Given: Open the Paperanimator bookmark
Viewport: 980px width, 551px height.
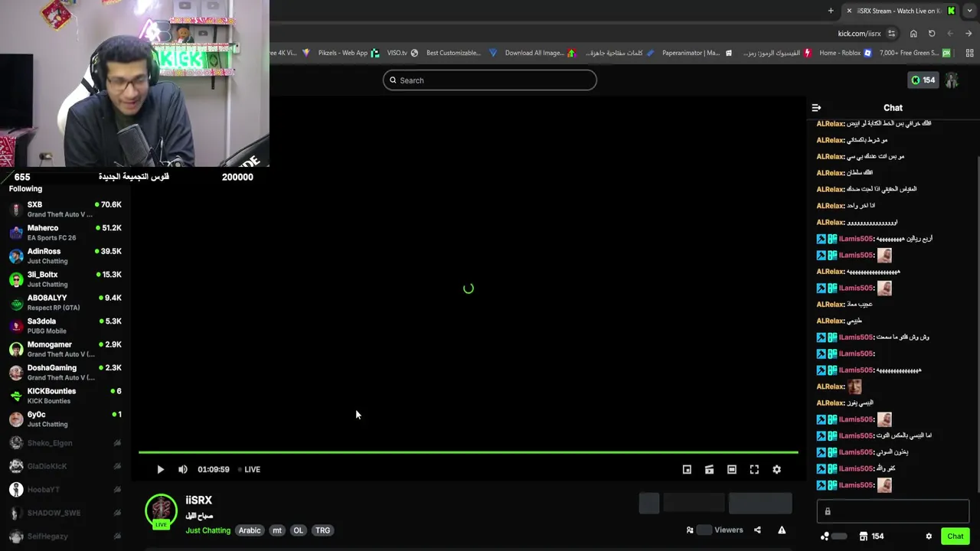Looking at the screenshot, I should coord(697,53).
